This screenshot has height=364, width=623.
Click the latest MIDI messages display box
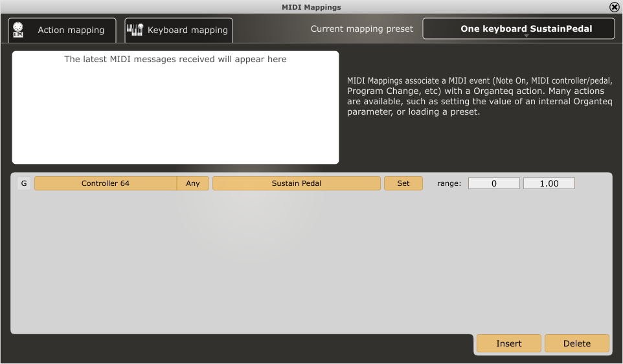pos(176,108)
